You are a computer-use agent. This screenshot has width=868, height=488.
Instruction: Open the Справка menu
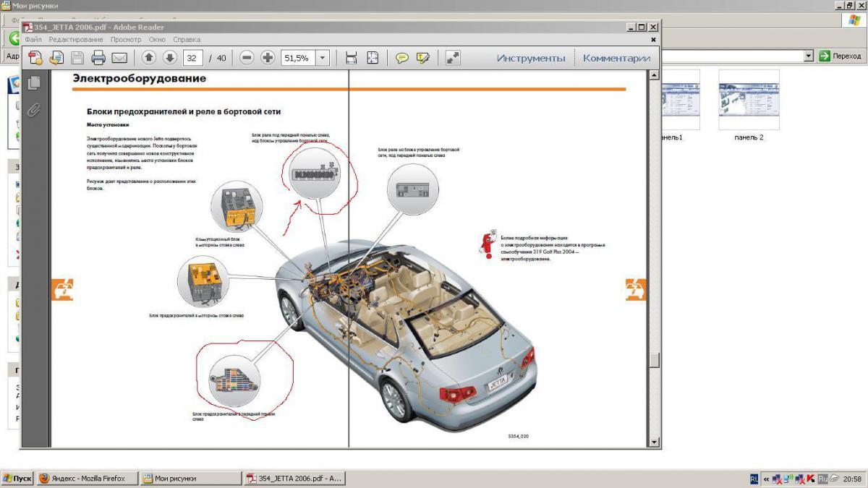(x=187, y=40)
